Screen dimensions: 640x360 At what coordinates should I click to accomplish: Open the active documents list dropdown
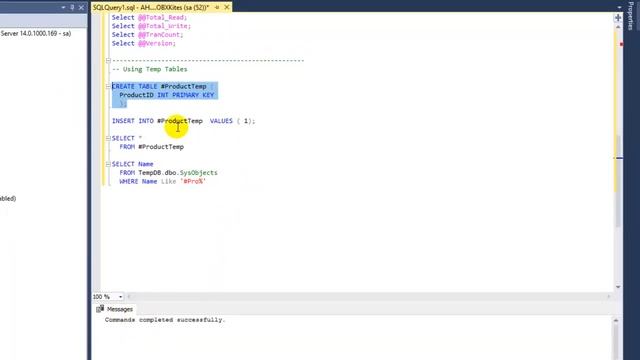(x=619, y=8)
